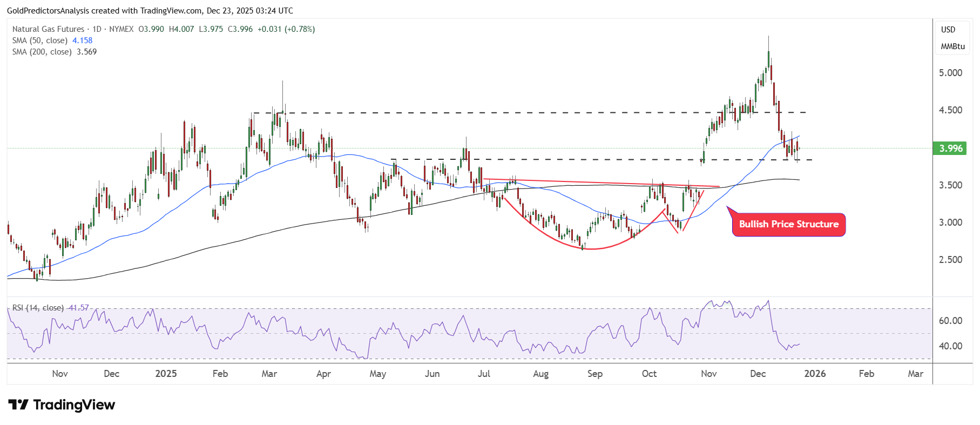
Task: Click the RSI (14, close) indicator label
Action: click(38, 308)
